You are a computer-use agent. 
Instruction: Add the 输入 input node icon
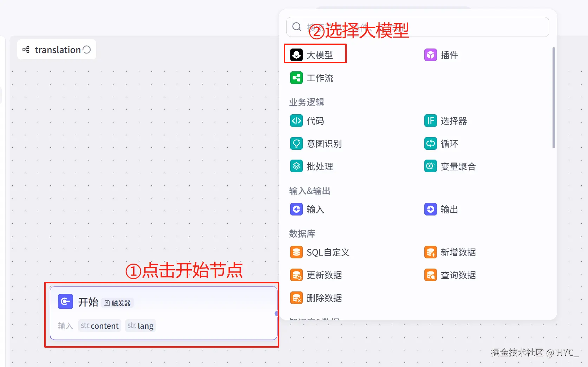pos(296,209)
